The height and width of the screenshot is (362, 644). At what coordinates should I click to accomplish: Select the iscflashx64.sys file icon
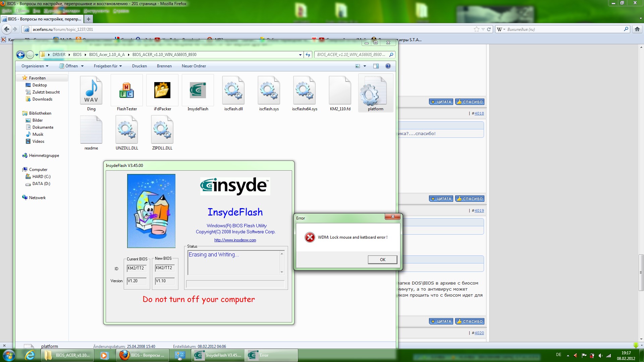point(305,90)
